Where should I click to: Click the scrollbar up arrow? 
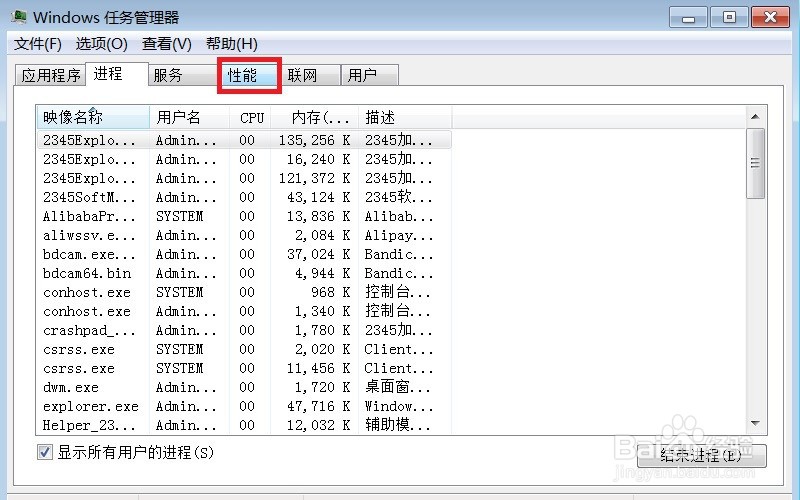(756, 117)
